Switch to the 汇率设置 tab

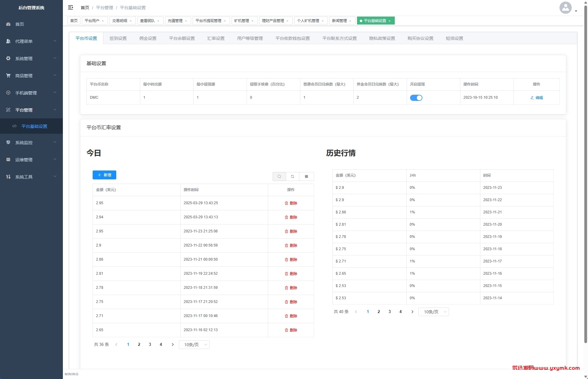pyautogui.click(x=216, y=38)
